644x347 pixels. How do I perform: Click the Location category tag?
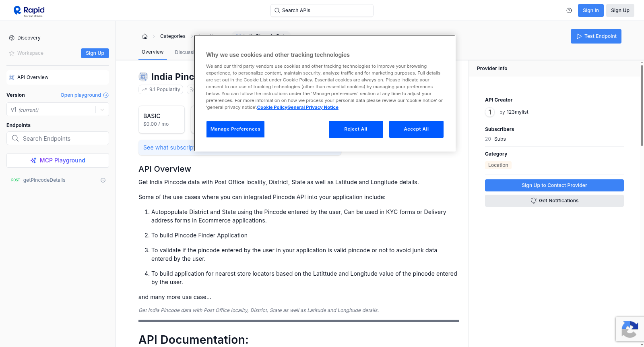point(498,165)
